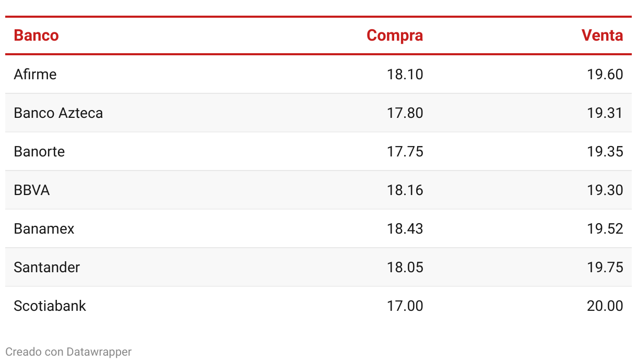Click Afirme's Venta value 19.60
Image resolution: width=637 pixels, height=364 pixels.
(x=605, y=74)
